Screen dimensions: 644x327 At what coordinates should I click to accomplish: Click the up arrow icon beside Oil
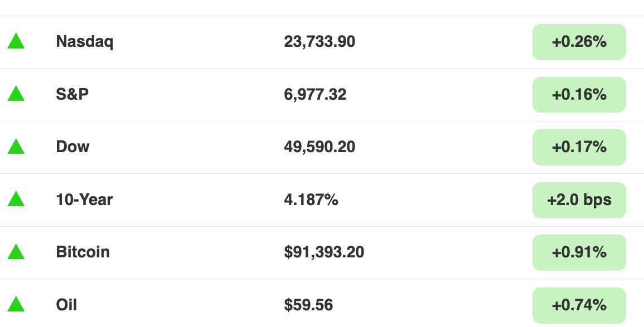(16, 304)
